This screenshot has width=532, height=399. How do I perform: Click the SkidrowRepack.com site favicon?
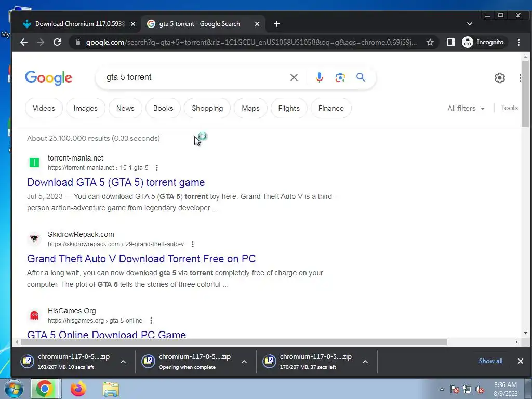coord(34,239)
